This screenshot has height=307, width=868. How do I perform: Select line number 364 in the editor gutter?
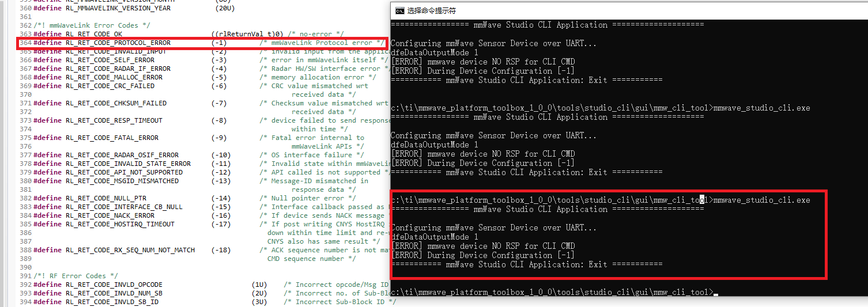tap(25, 43)
